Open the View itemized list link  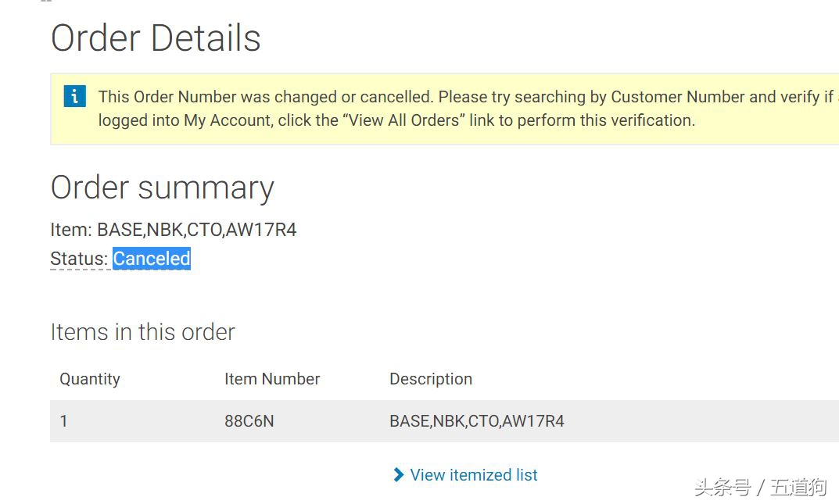474,475
